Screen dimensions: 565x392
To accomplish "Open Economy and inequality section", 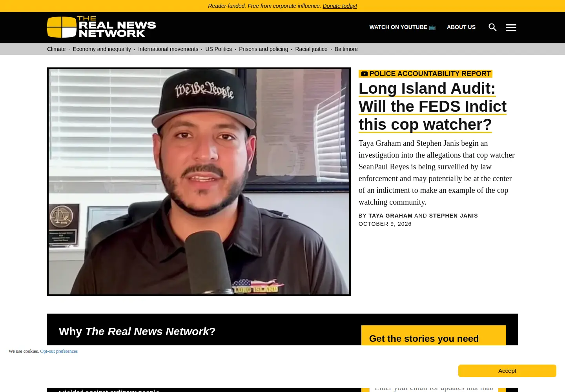I will click(102, 49).
